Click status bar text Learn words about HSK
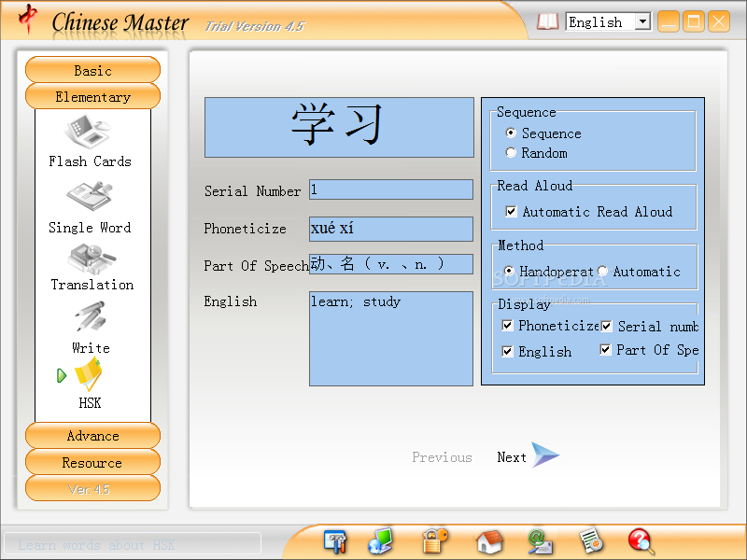Image resolution: width=747 pixels, height=560 pixels. (96, 545)
